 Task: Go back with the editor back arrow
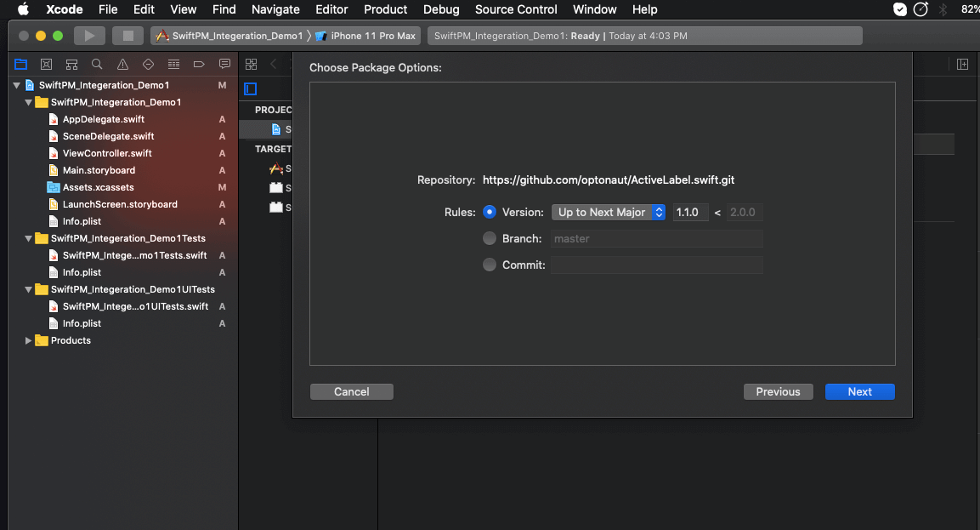pos(273,65)
